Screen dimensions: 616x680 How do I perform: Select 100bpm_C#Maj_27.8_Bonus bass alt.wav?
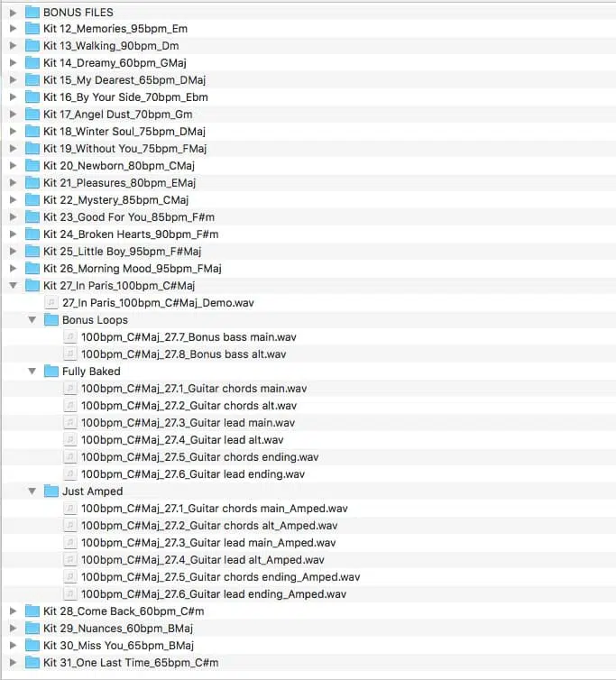click(183, 354)
